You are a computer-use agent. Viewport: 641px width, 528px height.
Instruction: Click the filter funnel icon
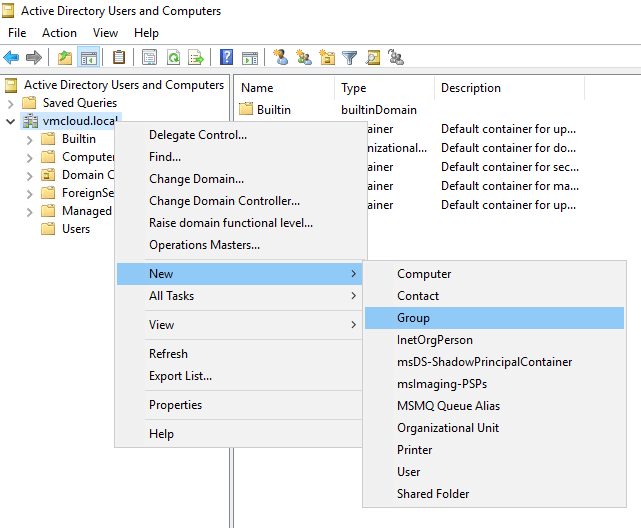[x=349, y=58]
